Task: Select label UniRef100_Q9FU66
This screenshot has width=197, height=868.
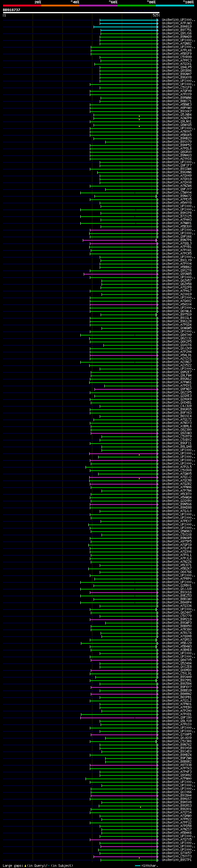Action: (177, 236)
